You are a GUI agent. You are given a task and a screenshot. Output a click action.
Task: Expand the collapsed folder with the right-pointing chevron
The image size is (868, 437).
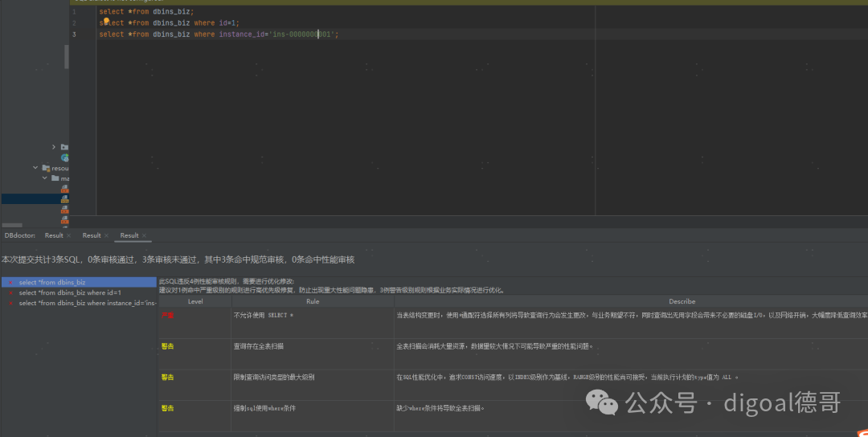[x=54, y=146]
